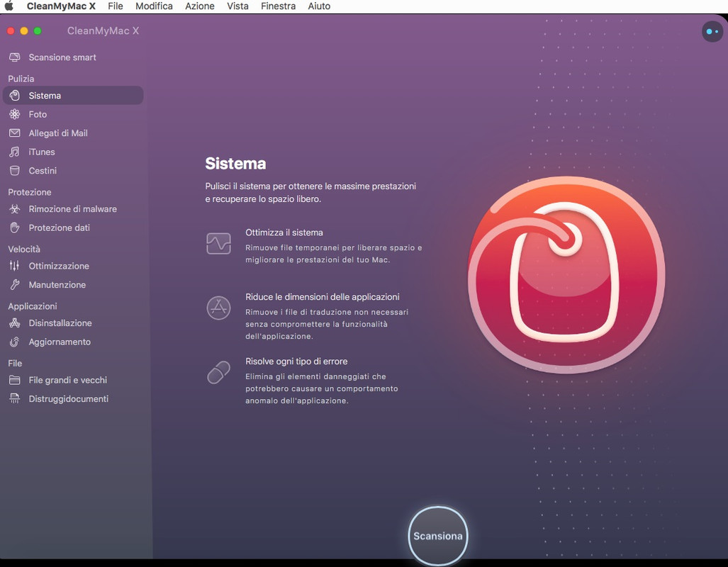Click the Rimozione di malware biohazard icon
The width and height of the screenshot is (728, 567).
[15, 209]
